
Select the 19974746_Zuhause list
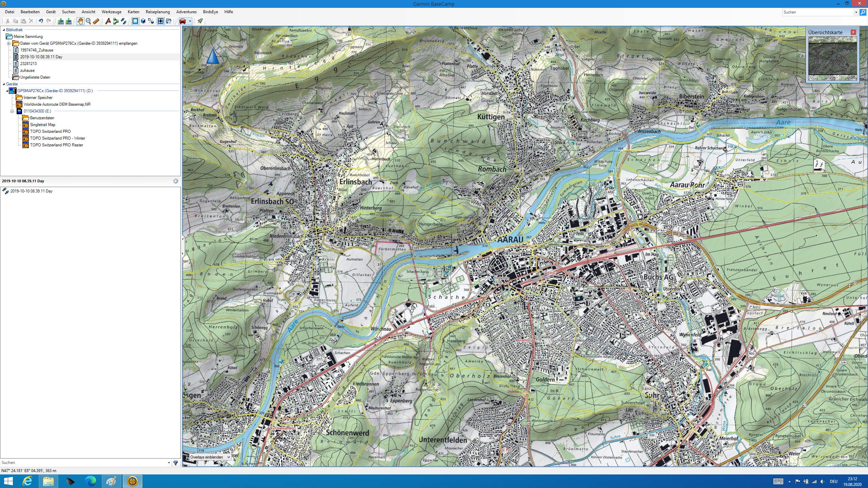(x=37, y=50)
